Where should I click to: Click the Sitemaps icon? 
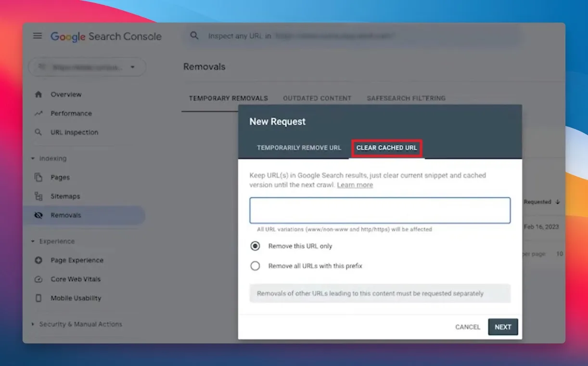coord(38,196)
